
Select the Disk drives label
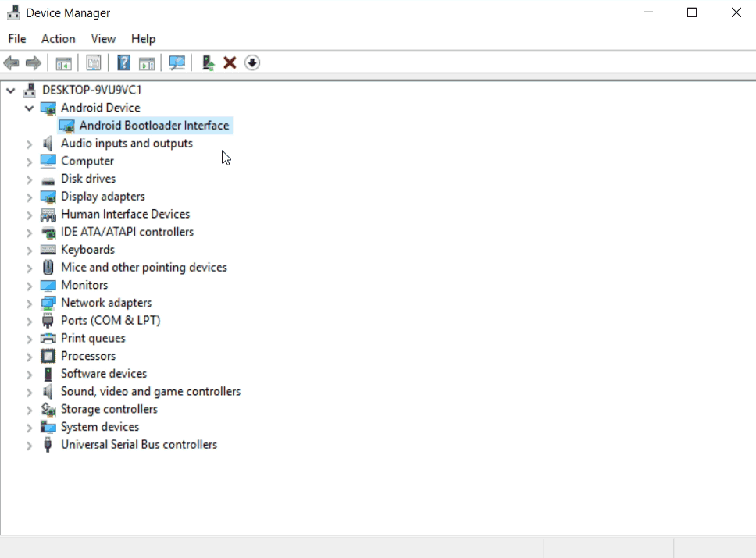[x=88, y=179]
